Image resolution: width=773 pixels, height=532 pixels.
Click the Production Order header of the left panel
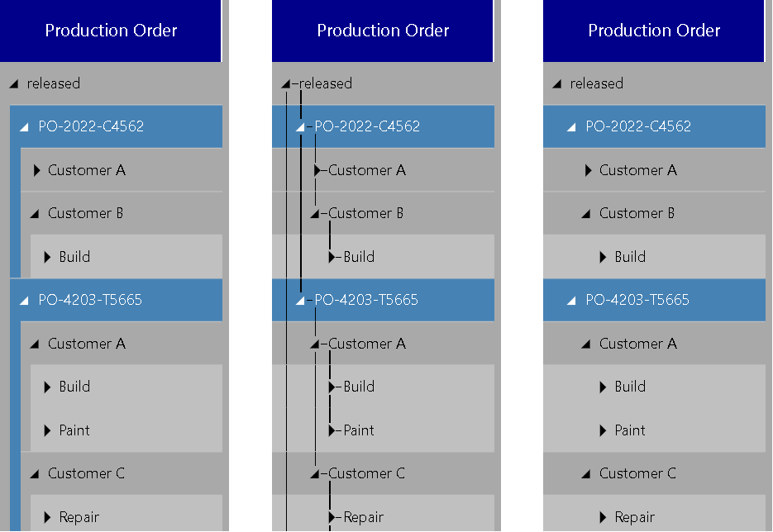click(x=111, y=31)
